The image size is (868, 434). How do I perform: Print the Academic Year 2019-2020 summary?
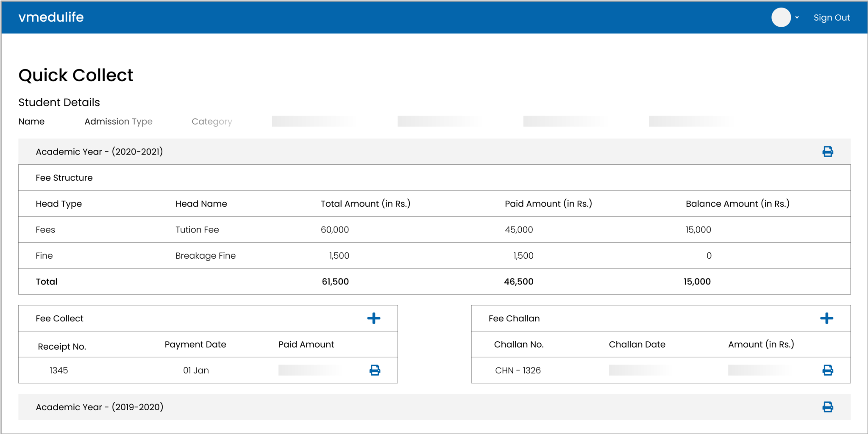pyautogui.click(x=828, y=406)
